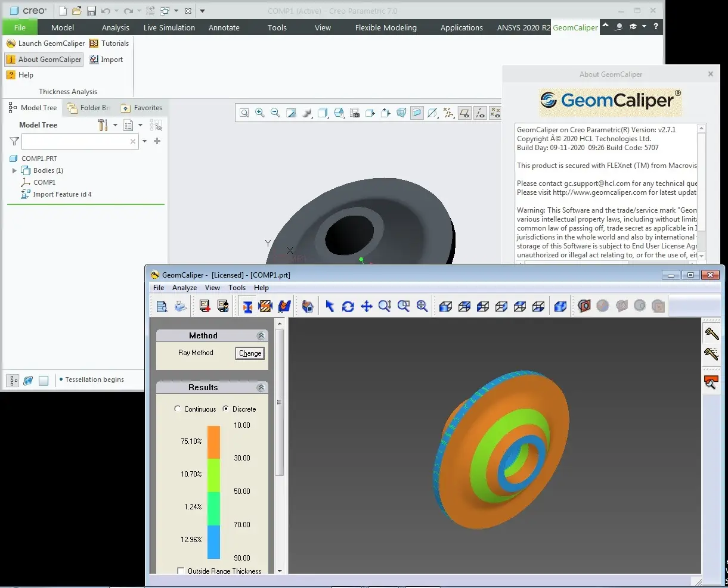The image size is (728, 588).
Task: Click isometric solid blue cube icon in GeomCaliper
Action: (560, 306)
